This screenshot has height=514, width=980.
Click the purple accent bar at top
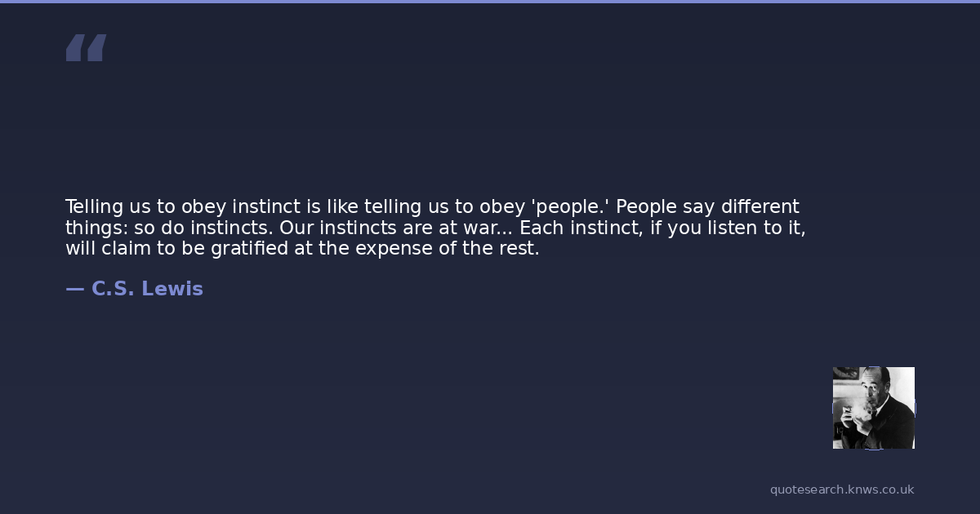pos(490,2)
